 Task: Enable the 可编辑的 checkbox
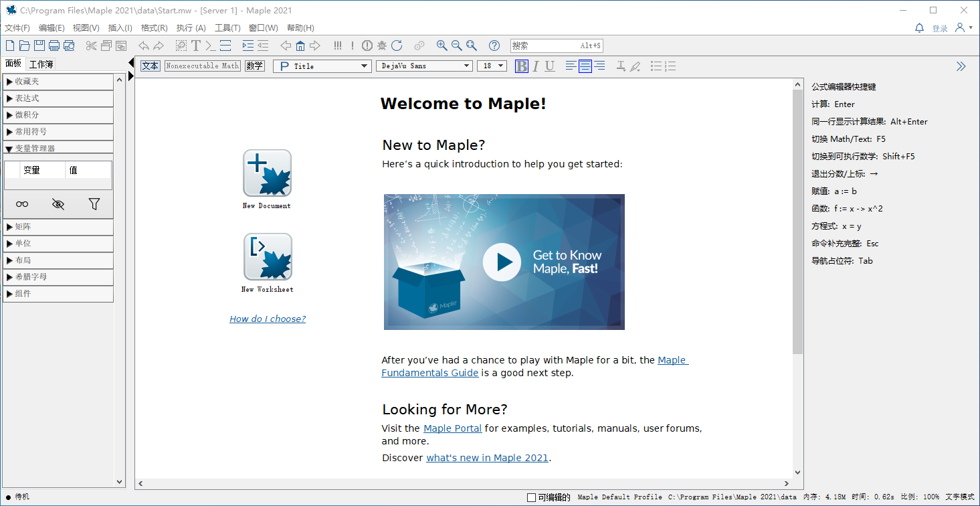531,497
